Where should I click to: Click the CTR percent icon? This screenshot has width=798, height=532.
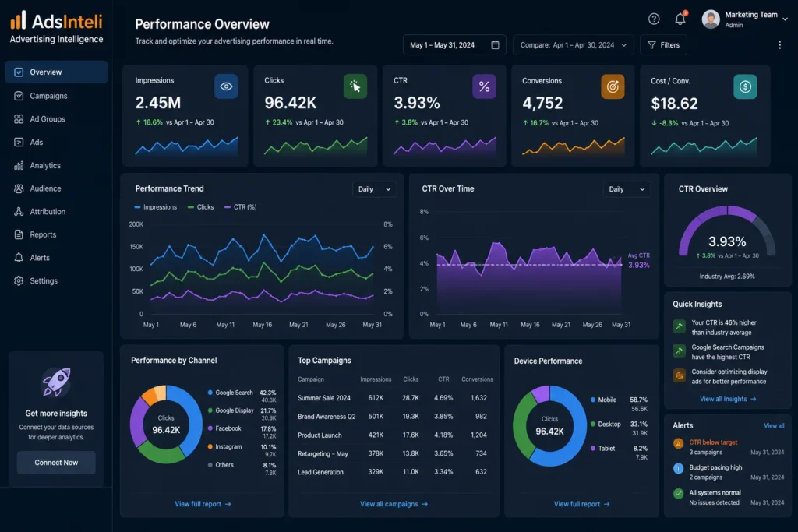(x=484, y=86)
